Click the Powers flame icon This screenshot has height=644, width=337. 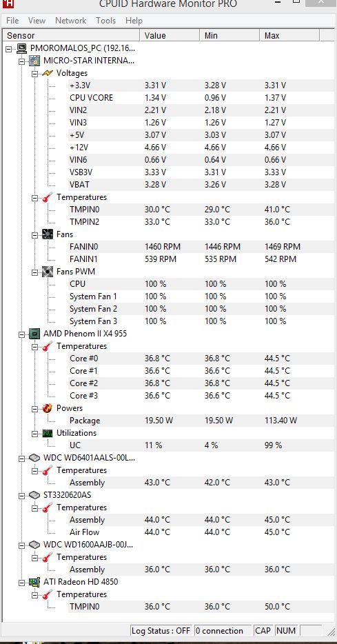48,408
